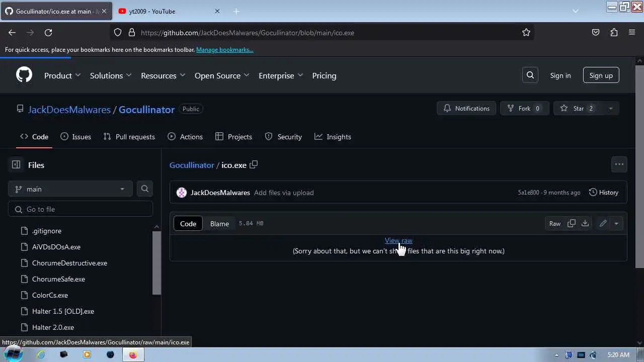The width and height of the screenshot is (644, 362).
Task: Open commit History
Action: (604, 193)
